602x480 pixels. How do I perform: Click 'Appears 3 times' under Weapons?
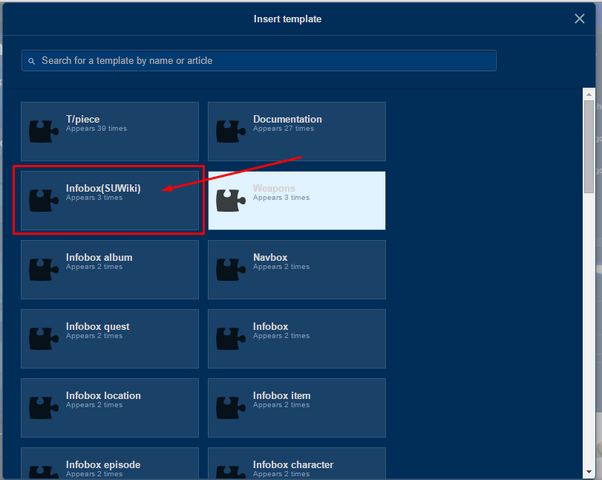coord(281,198)
